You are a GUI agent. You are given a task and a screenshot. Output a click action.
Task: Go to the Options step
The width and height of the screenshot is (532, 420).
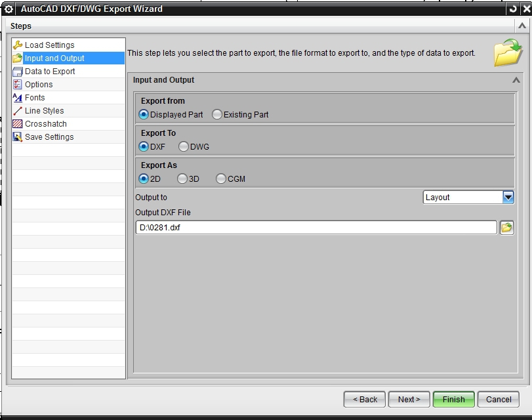coord(68,84)
